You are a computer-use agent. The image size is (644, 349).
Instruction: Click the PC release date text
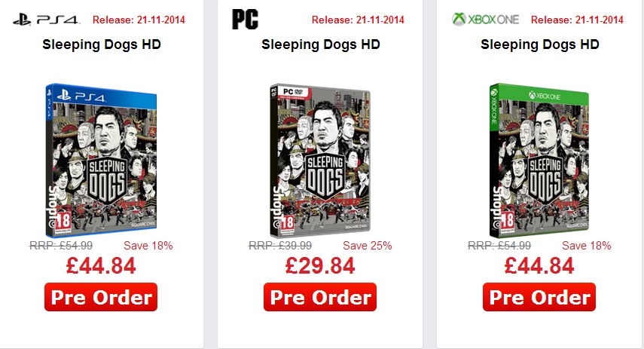click(x=358, y=20)
